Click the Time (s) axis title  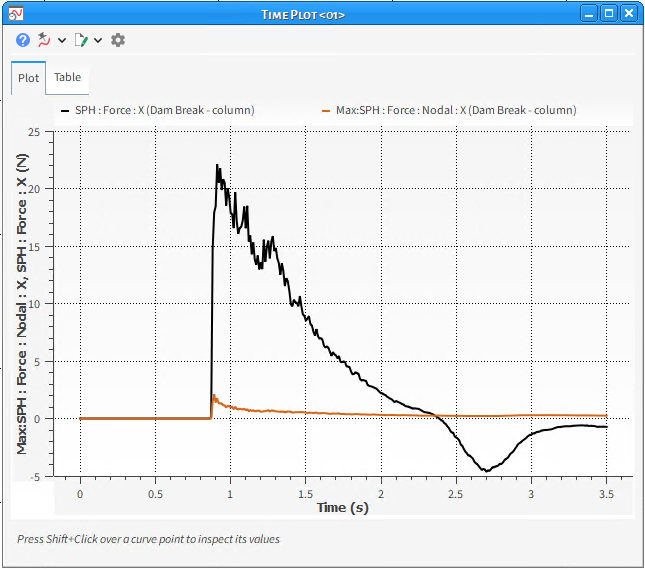point(343,507)
